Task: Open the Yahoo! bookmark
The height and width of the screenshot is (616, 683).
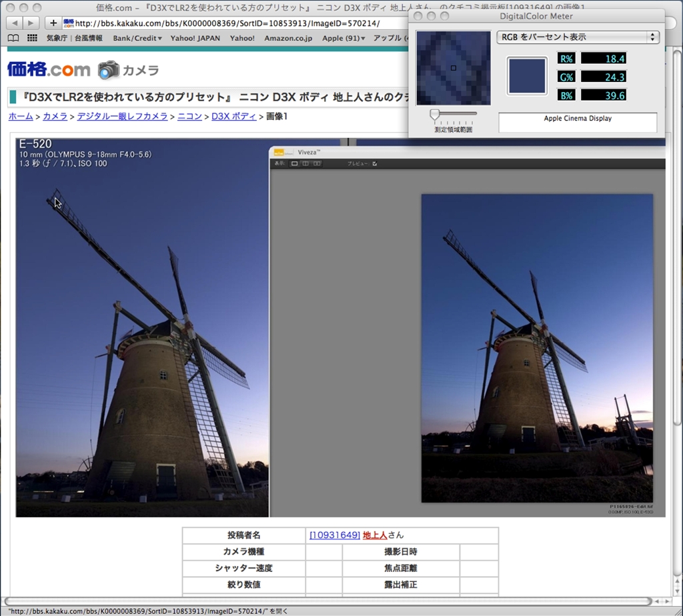Action: pos(242,38)
